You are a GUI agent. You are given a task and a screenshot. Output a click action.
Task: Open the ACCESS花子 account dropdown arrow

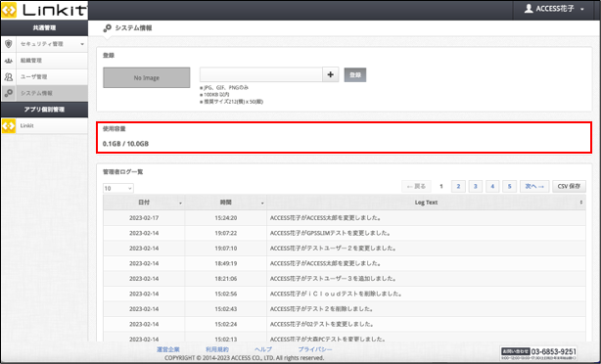[x=582, y=9]
